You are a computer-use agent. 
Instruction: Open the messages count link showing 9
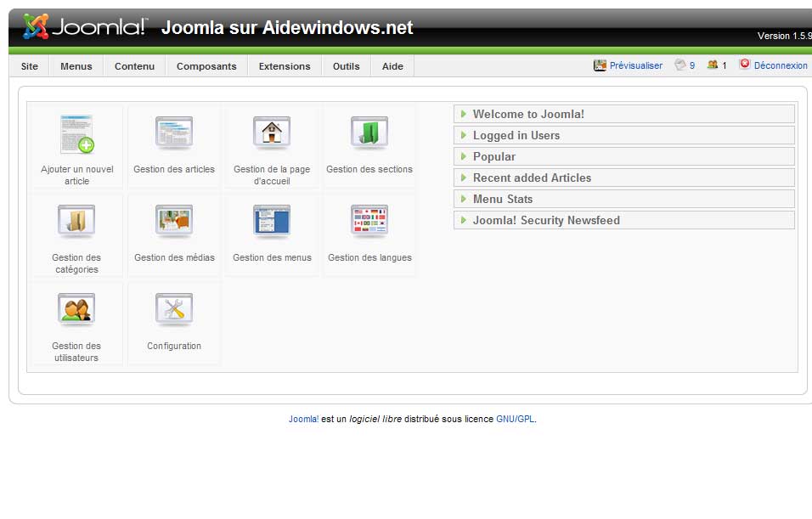coord(692,65)
